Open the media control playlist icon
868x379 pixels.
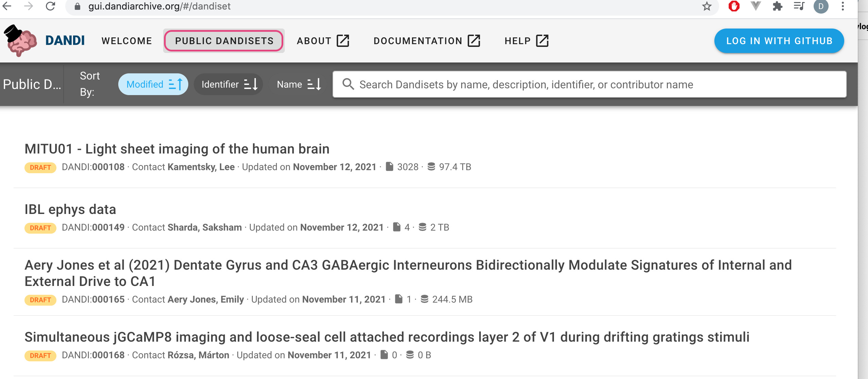point(799,6)
